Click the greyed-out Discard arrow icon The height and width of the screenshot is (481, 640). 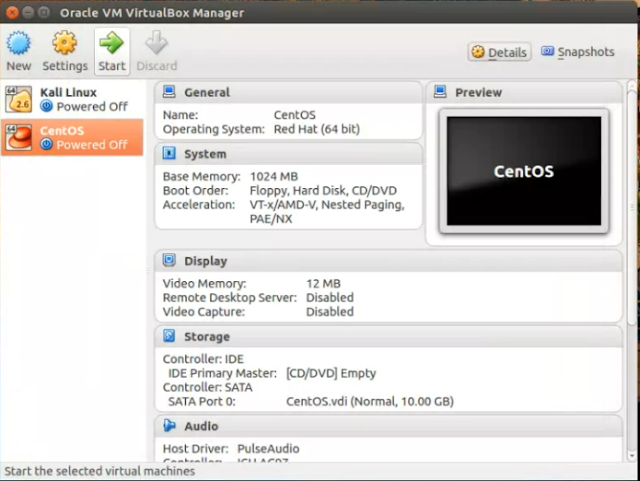(156, 42)
